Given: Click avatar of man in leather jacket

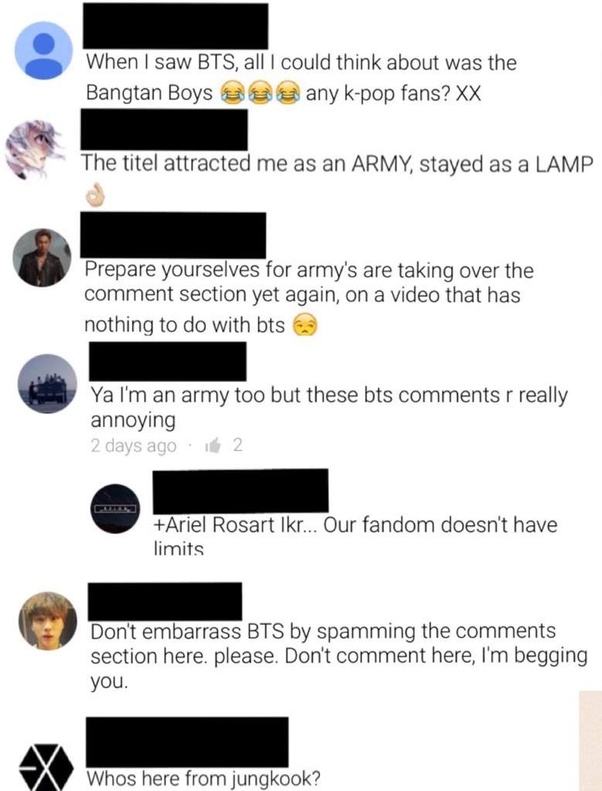Looking at the screenshot, I should (x=42, y=258).
